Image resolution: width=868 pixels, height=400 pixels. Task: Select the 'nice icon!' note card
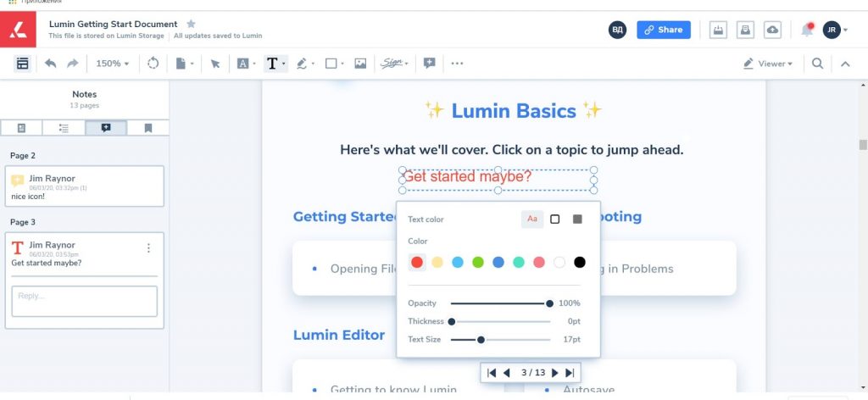pyautogui.click(x=85, y=186)
